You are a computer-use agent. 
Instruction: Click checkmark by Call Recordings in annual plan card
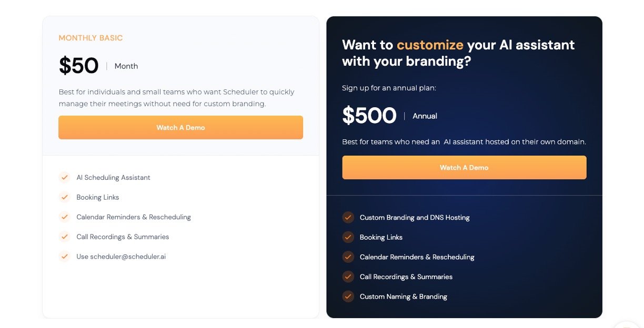point(348,276)
